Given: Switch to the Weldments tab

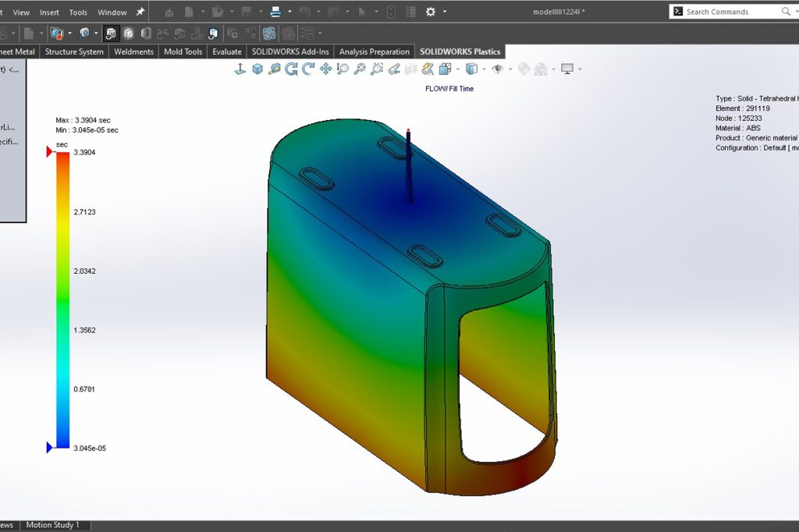Looking at the screenshot, I should (133, 51).
